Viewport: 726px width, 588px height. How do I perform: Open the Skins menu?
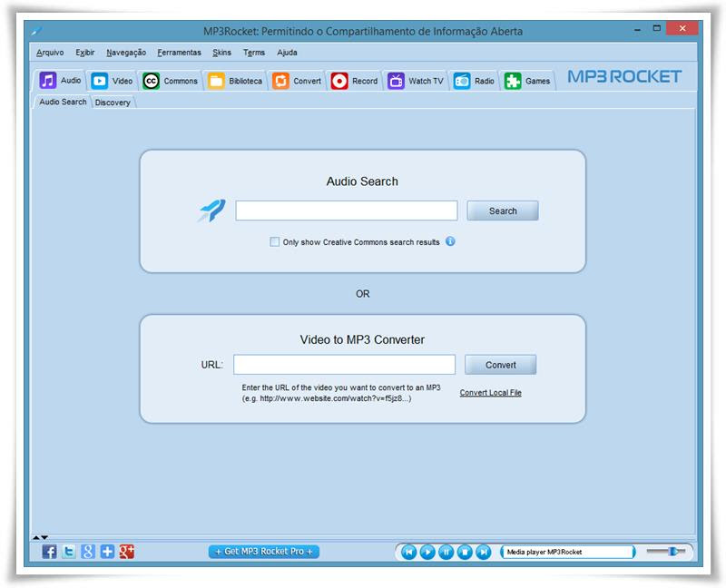pos(221,53)
